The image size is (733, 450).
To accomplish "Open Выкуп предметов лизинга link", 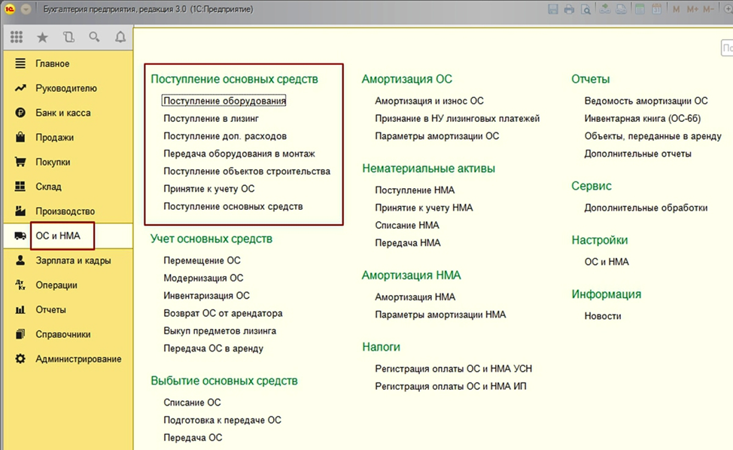I will (220, 331).
